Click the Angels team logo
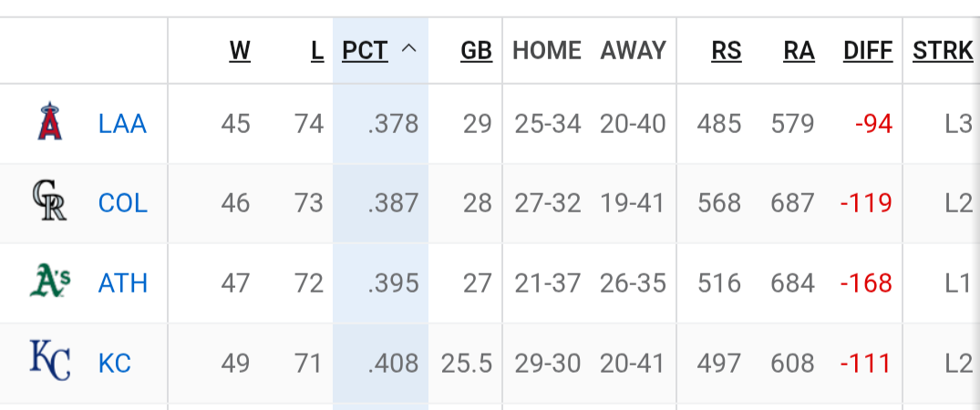 50,121
